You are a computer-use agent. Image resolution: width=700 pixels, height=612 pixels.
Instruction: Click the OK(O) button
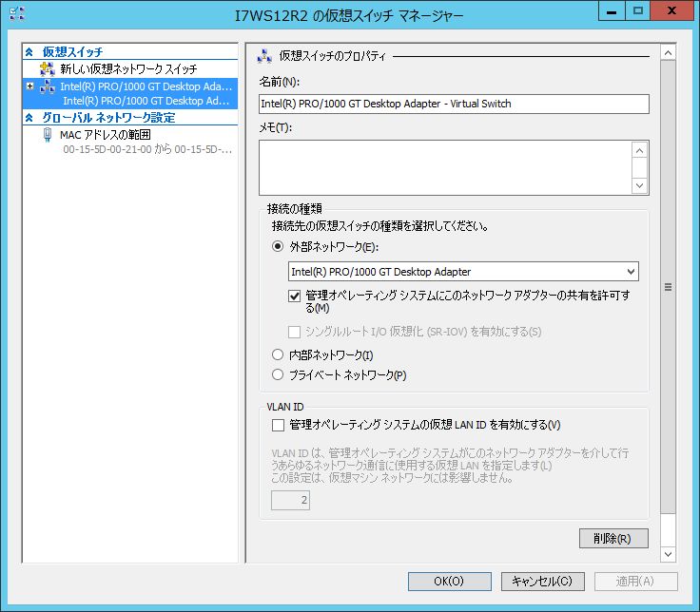449,582
